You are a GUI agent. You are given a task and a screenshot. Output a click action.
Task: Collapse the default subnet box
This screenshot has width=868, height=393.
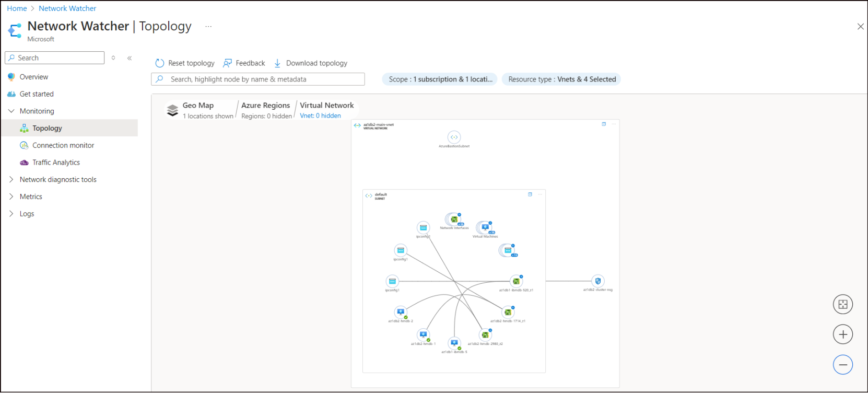point(530,194)
